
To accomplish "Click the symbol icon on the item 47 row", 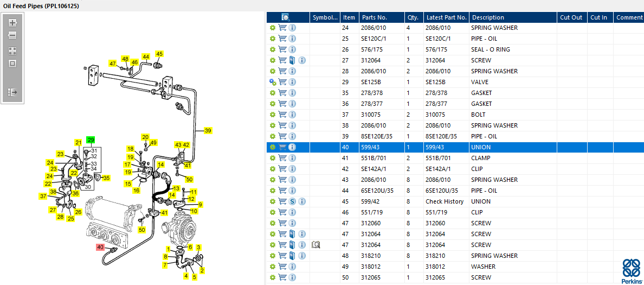I will [x=315, y=245].
